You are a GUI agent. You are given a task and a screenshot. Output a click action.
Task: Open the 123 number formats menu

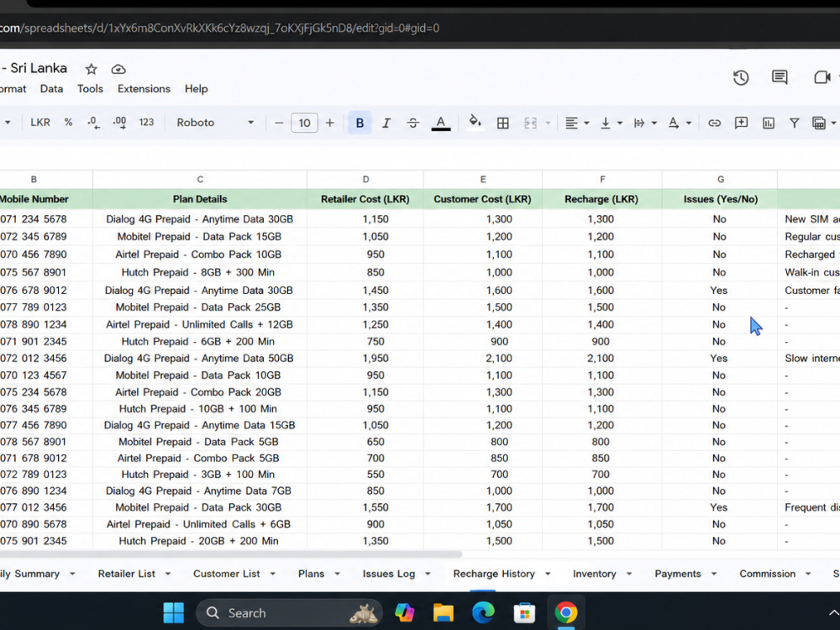pyautogui.click(x=146, y=123)
